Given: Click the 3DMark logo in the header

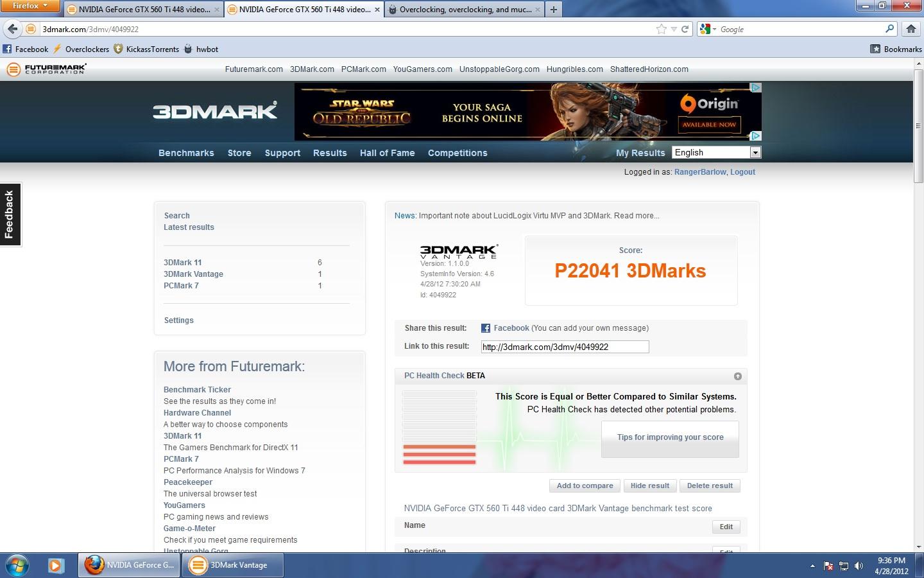Looking at the screenshot, I should point(215,110).
